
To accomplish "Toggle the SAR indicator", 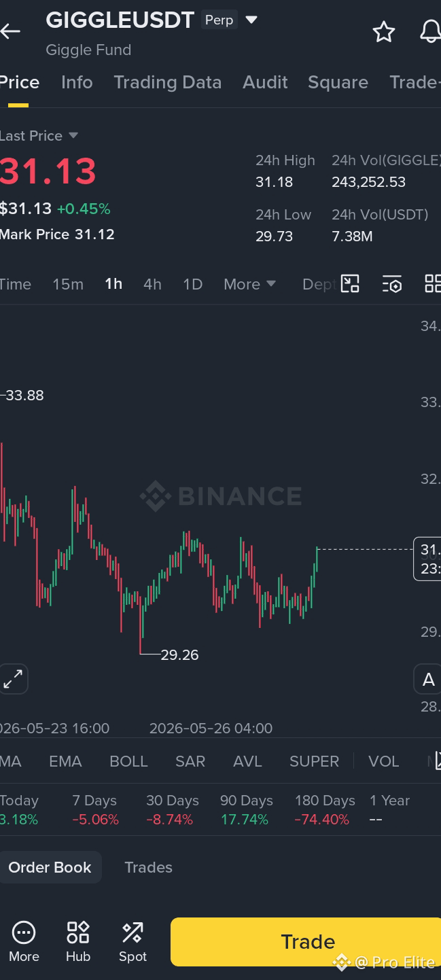I will click(x=190, y=761).
